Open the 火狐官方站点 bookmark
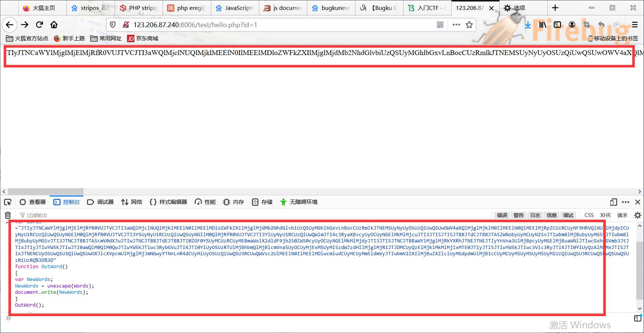Viewport: 644px width, 333px height. coord(27,38)
